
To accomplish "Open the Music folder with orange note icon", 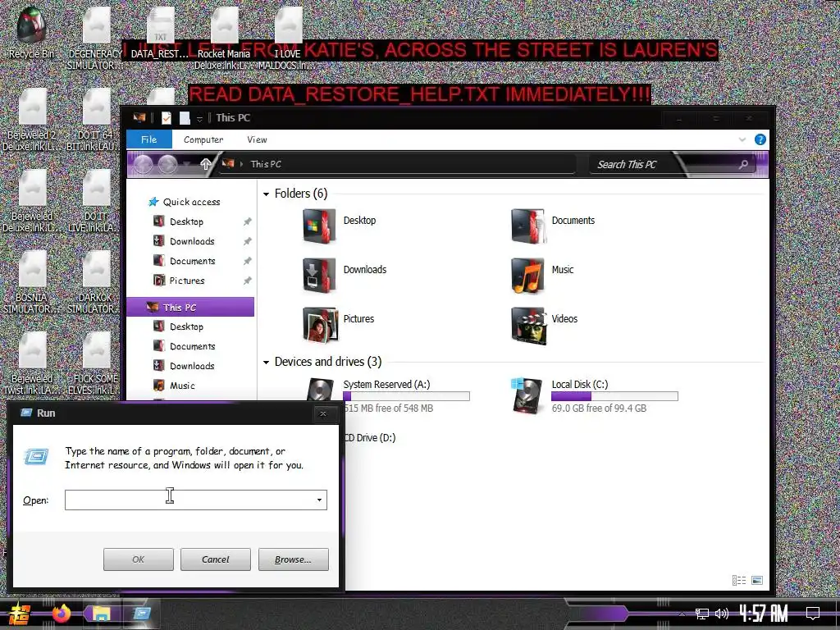I will (x=542, y=275).
